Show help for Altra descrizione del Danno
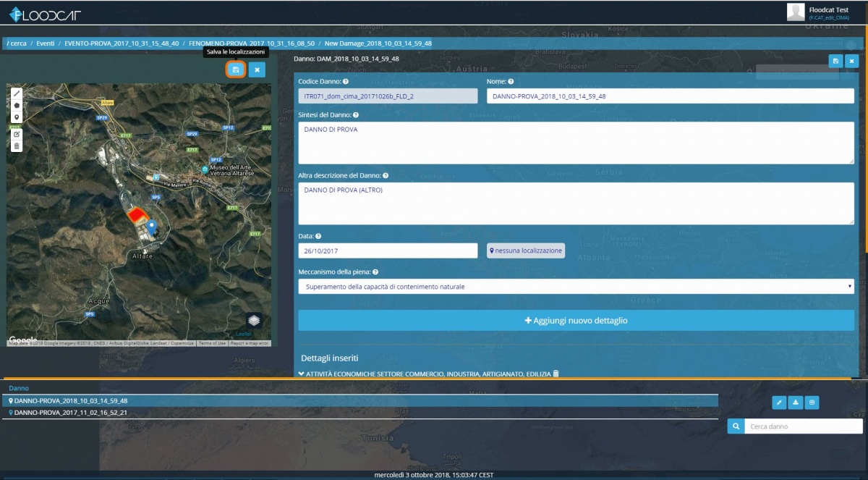 [x=386, y=175]
